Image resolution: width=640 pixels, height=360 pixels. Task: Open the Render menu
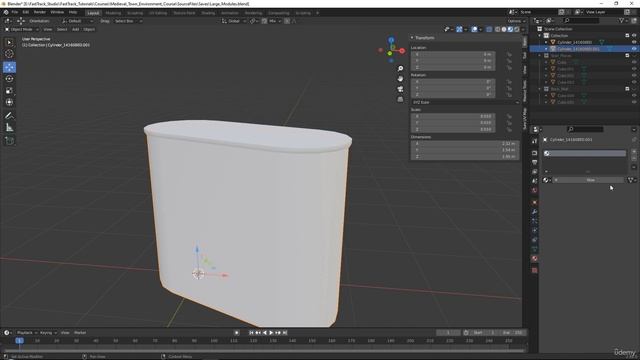coord(40,13)
